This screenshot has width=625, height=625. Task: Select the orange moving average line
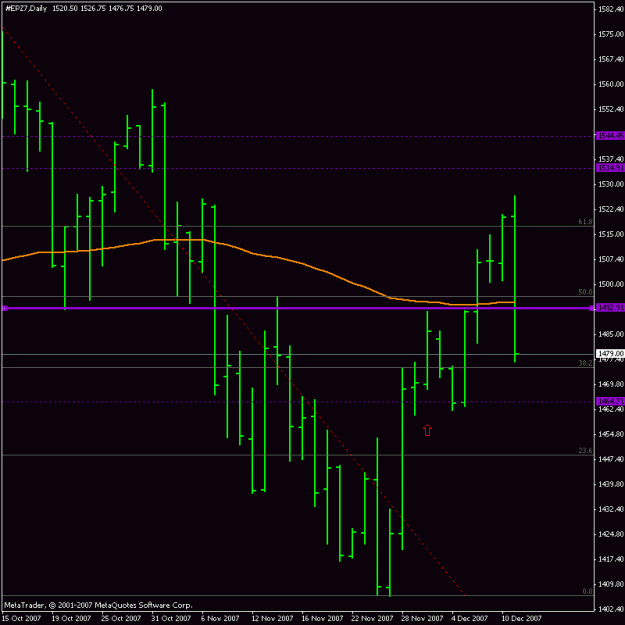(303, 263)
